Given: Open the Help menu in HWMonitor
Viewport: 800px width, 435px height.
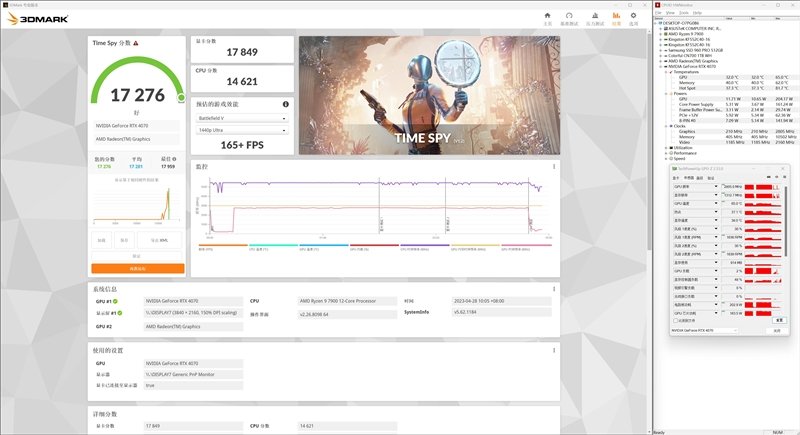Looking at the screenshot, I should (697, 13).
